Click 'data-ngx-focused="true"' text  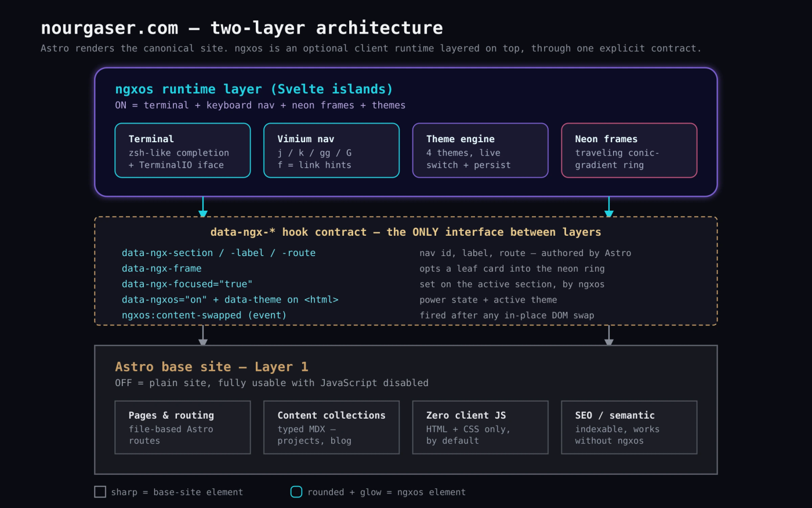click(187, 284)
